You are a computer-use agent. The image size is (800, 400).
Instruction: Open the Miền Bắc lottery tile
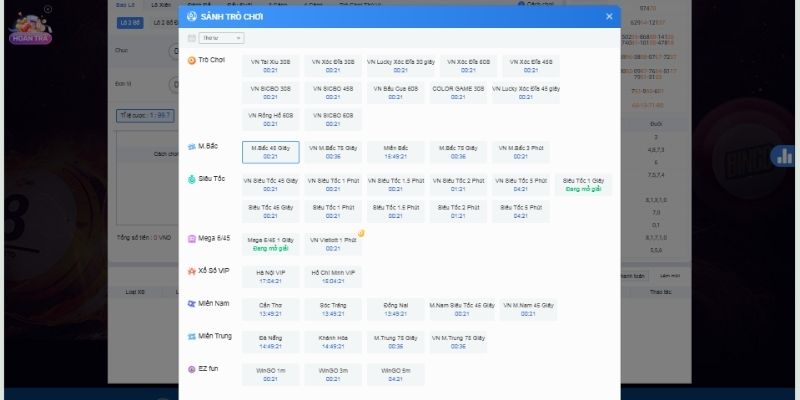(396, 152)
